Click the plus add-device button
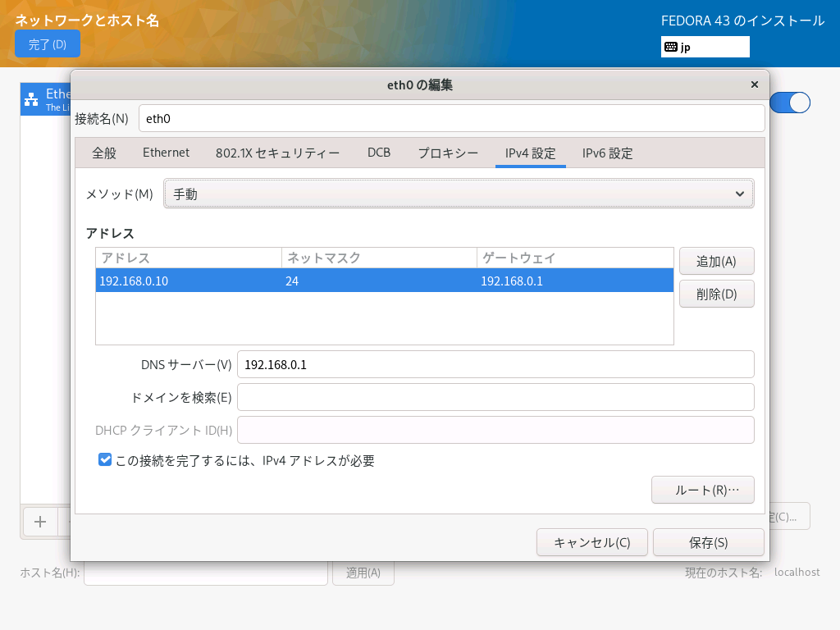This screenshot has width=840, height=630. 39,522
